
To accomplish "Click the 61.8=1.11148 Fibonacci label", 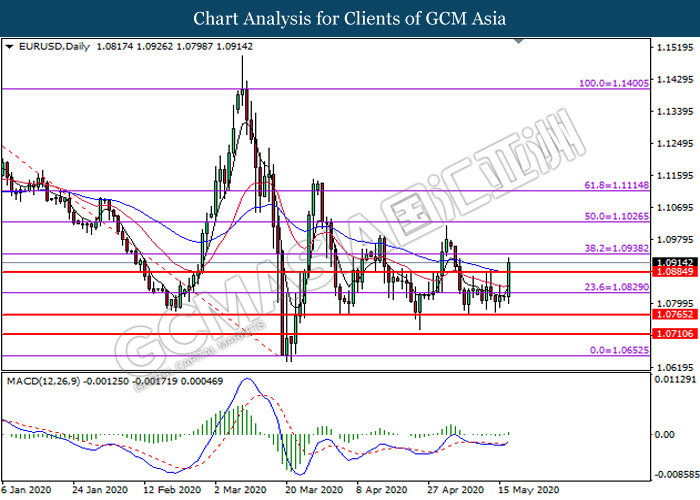I will [618, 185].
